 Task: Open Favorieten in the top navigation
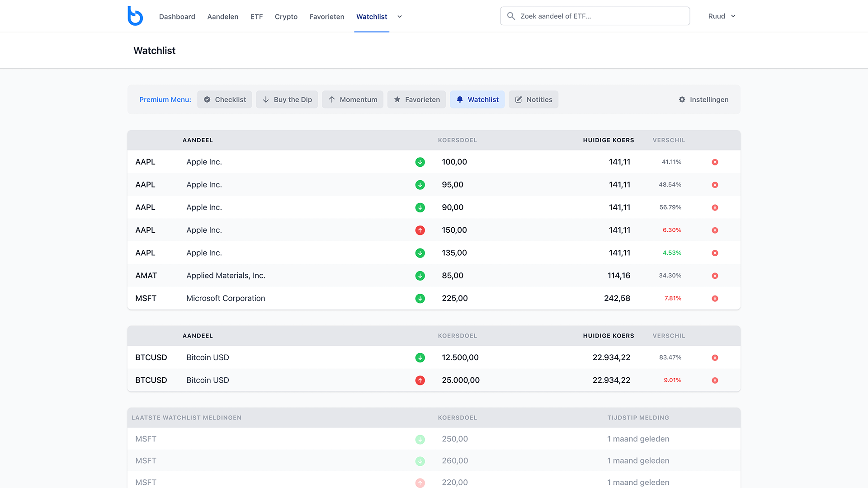(327, 17)
